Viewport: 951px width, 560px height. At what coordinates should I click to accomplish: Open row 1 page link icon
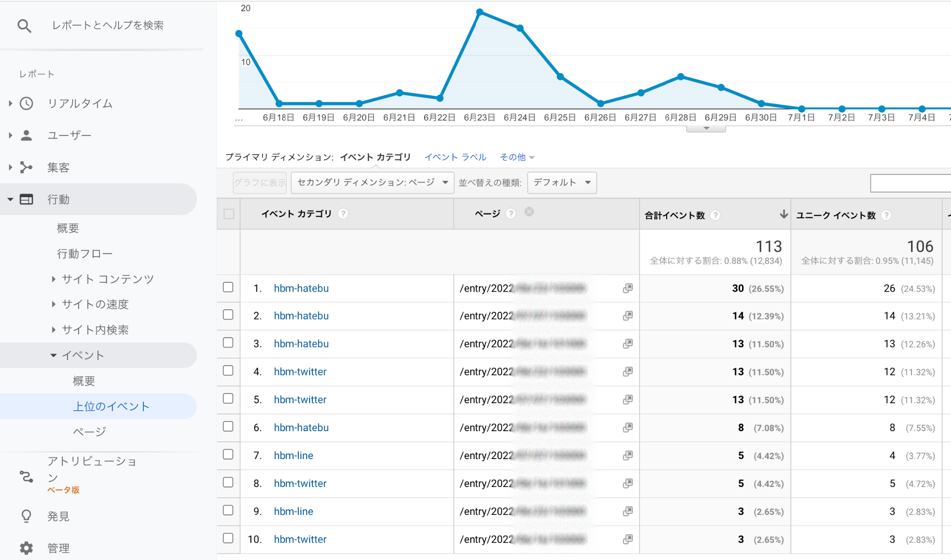(x=627, y=288)
